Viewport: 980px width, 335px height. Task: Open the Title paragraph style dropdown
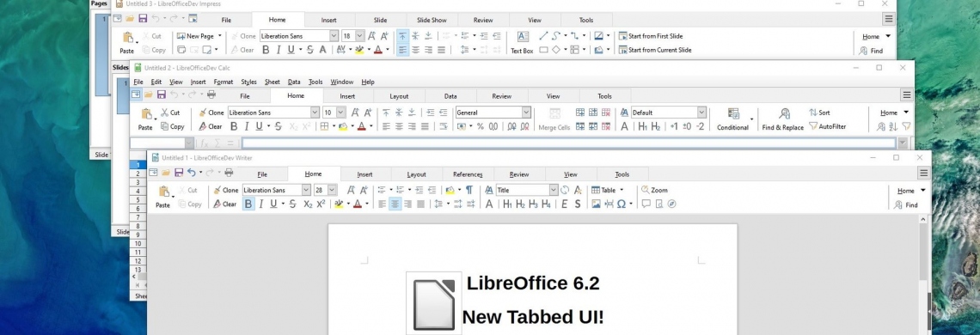[x=553, y=190]
